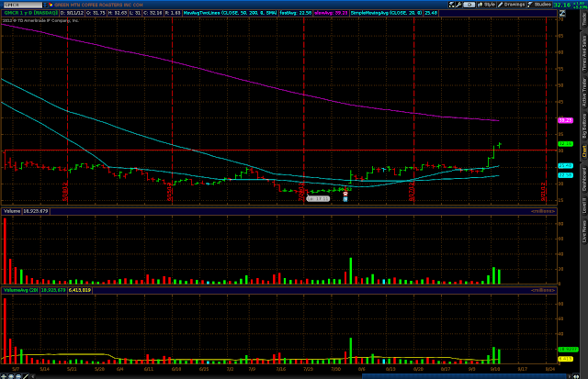Click the blue horizontal scrollbar thumb
The height and width of the screenshot is (379, 588).
pyautogui.click(x=464, y=376)
